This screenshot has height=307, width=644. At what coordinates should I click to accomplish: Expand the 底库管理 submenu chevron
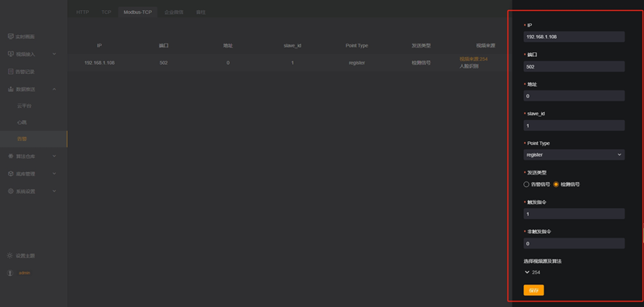point(55,174)
